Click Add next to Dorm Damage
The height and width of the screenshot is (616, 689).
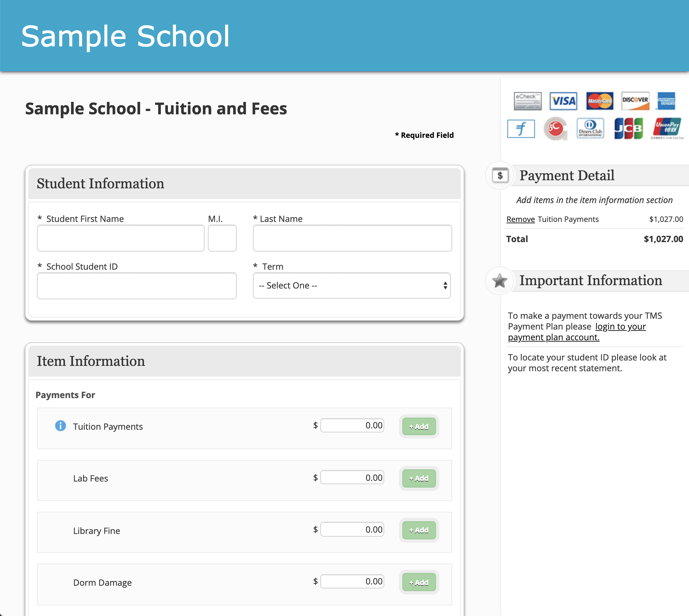coord(419,582)
